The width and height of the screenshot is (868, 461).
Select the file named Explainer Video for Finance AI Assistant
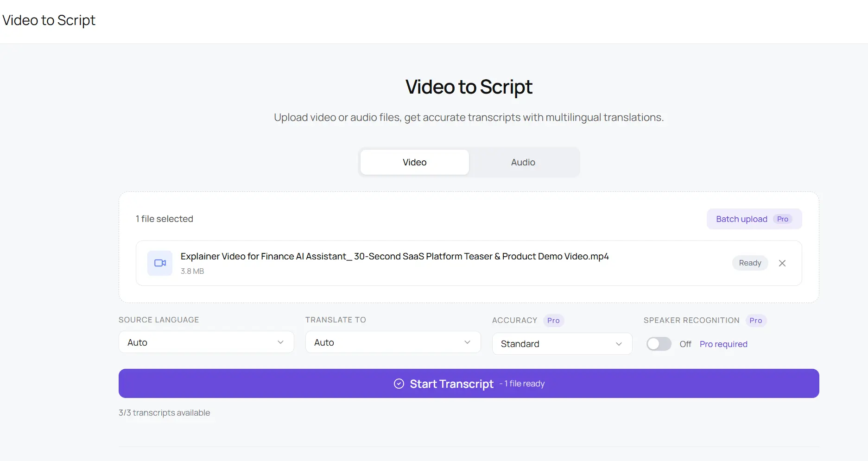[x=394, y=256]
